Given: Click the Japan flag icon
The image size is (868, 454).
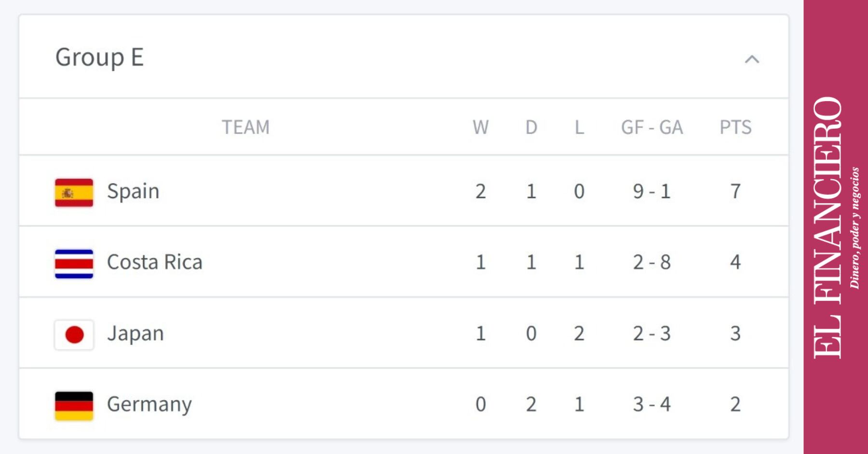Looking at the screenshot, I should (x=74, y=334).
